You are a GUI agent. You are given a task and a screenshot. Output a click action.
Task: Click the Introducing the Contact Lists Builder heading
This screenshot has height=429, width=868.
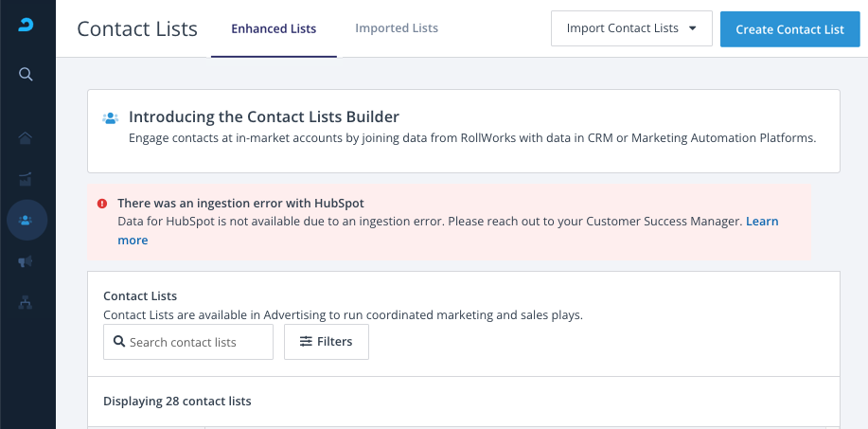click(264, 117)
